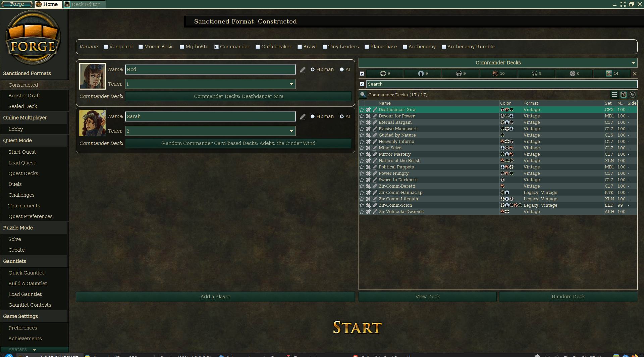Star the Mirror Mastery deck
644x357 pixels.
[x=362, y=154]
